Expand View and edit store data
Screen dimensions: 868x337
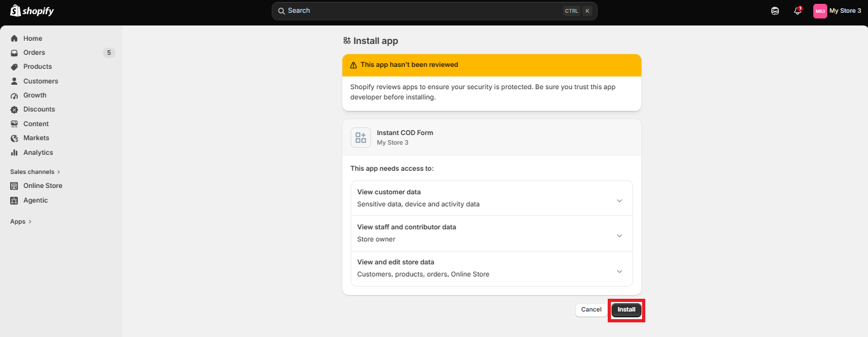(x=492, y=269)
